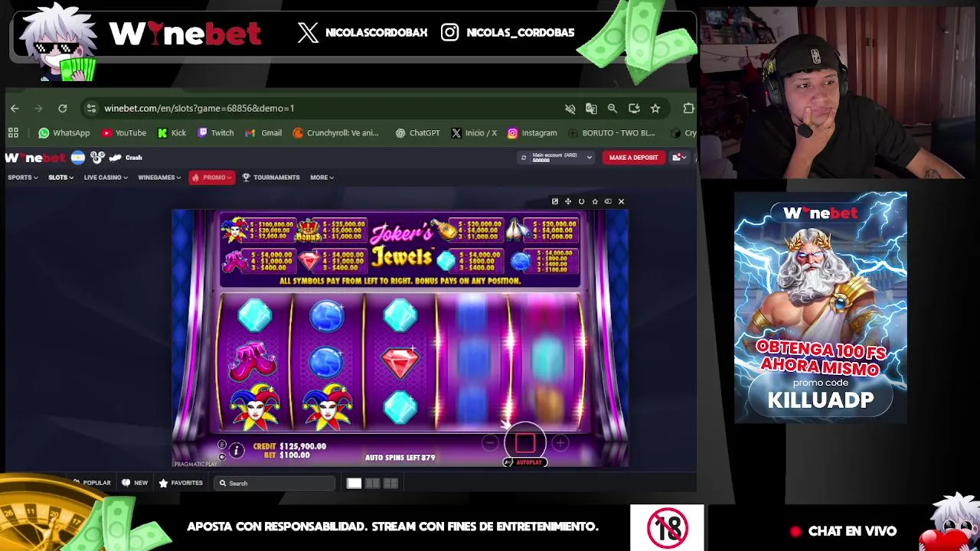980x551 pixels.
Task: Toggle the slot game sound icon
Action: pos(222,457)
